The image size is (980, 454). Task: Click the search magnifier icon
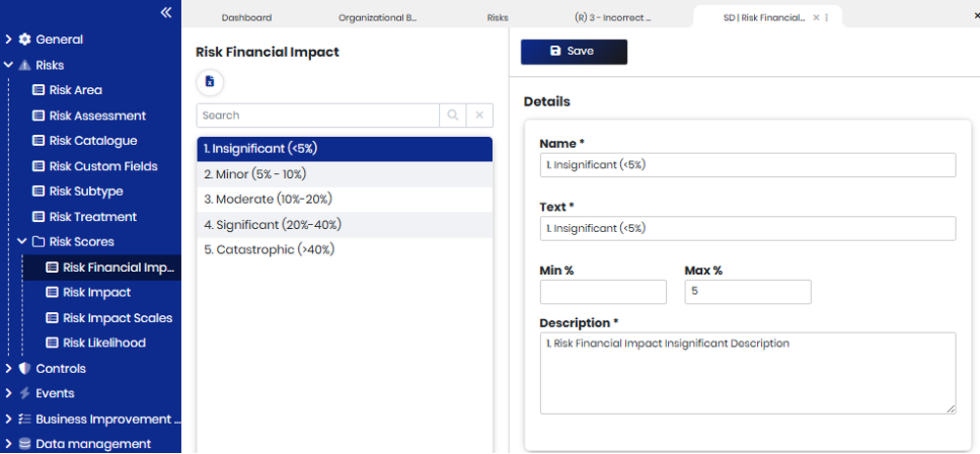453,115
